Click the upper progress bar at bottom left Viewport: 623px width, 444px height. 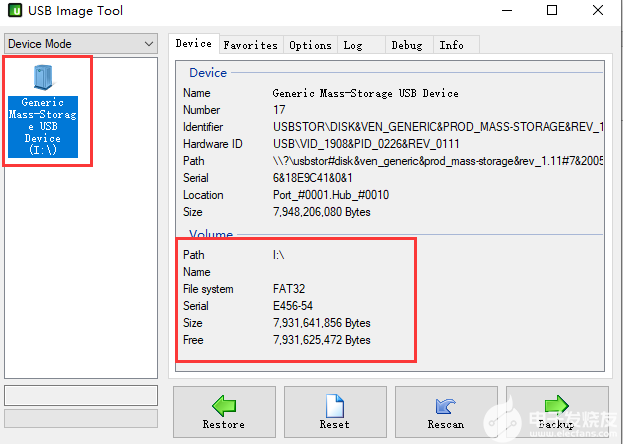[80, 395]
